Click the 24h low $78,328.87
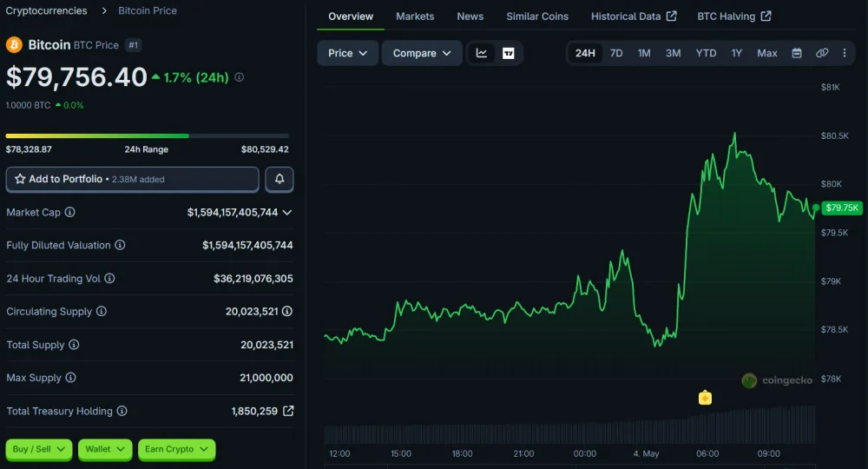The width and height of the screenshot is (868, 469). pos(29,149)
